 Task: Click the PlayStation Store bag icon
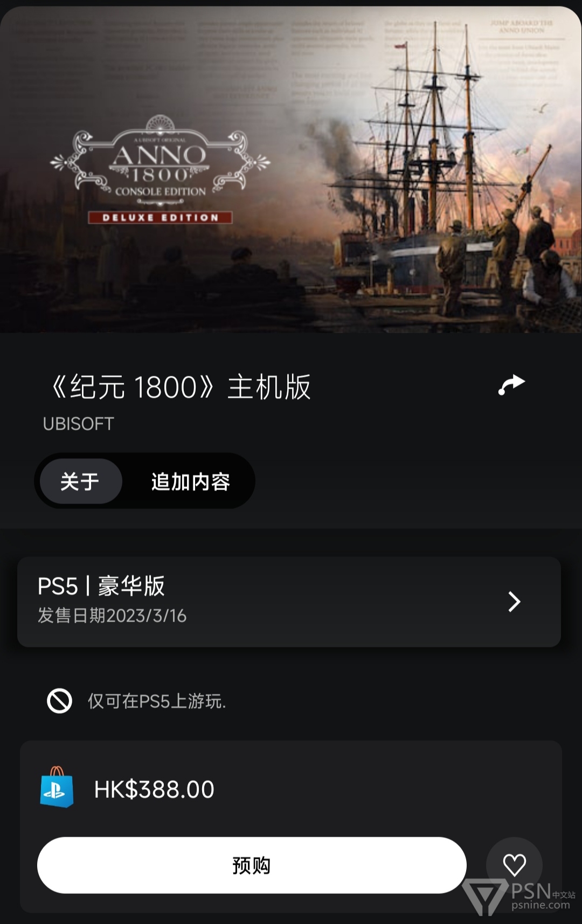[x=57, y=787]
